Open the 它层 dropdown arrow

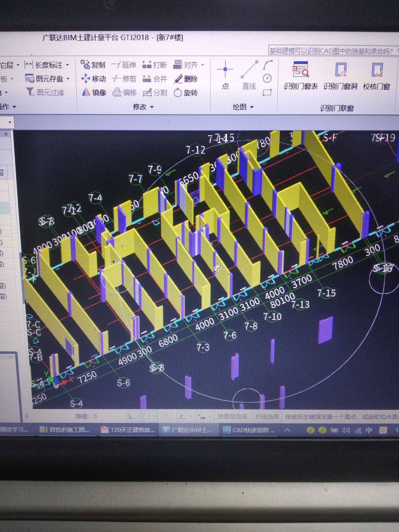18,65
